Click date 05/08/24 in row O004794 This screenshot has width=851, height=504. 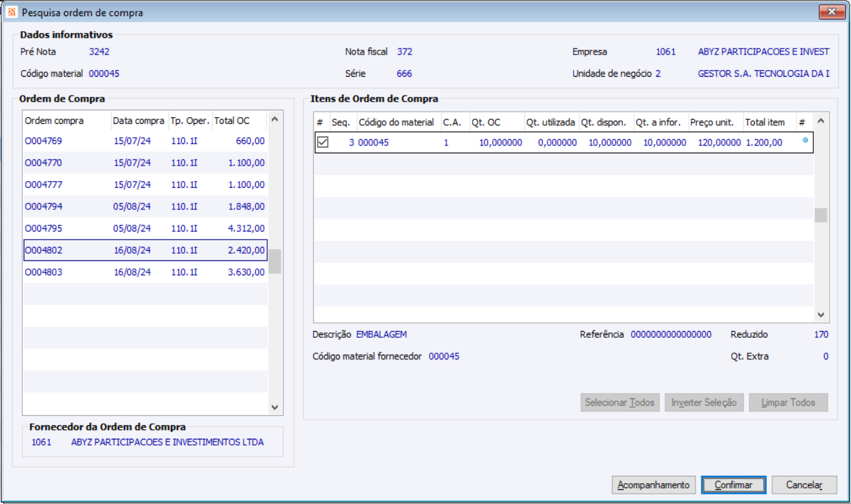pyautogui.click(x=132, y=207)
